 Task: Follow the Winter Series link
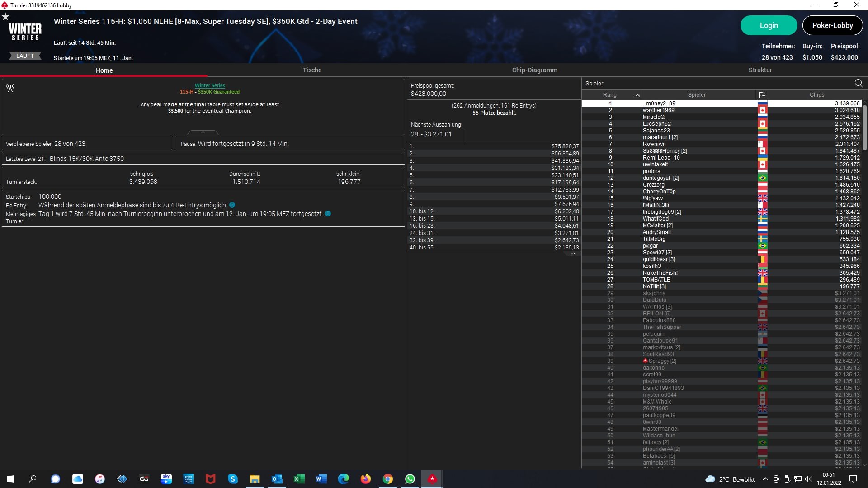(x=210, y=85)
